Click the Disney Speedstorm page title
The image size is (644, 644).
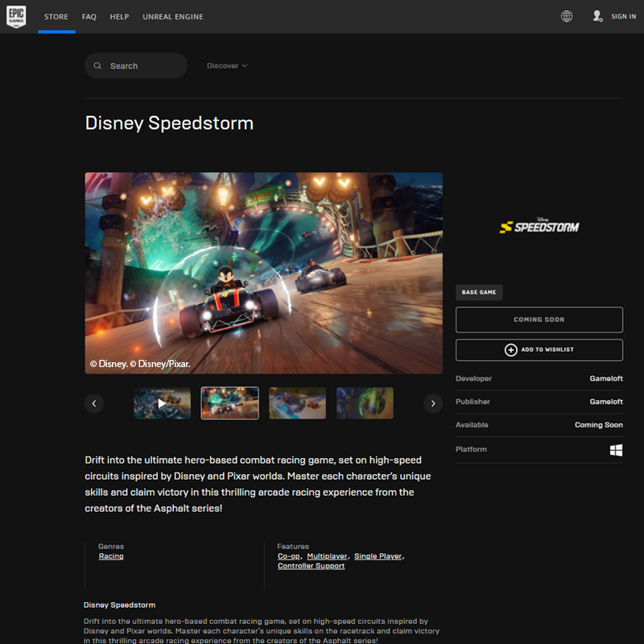169,123
